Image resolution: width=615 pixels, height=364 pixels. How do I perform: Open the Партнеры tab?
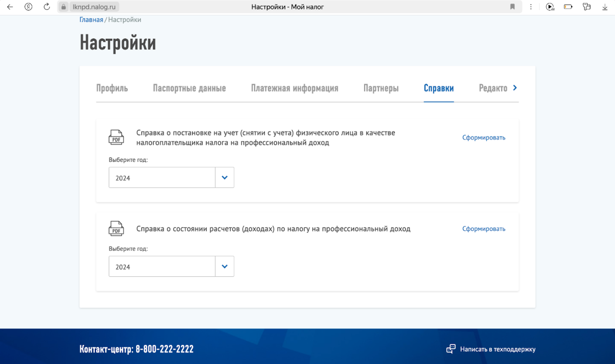381,88
